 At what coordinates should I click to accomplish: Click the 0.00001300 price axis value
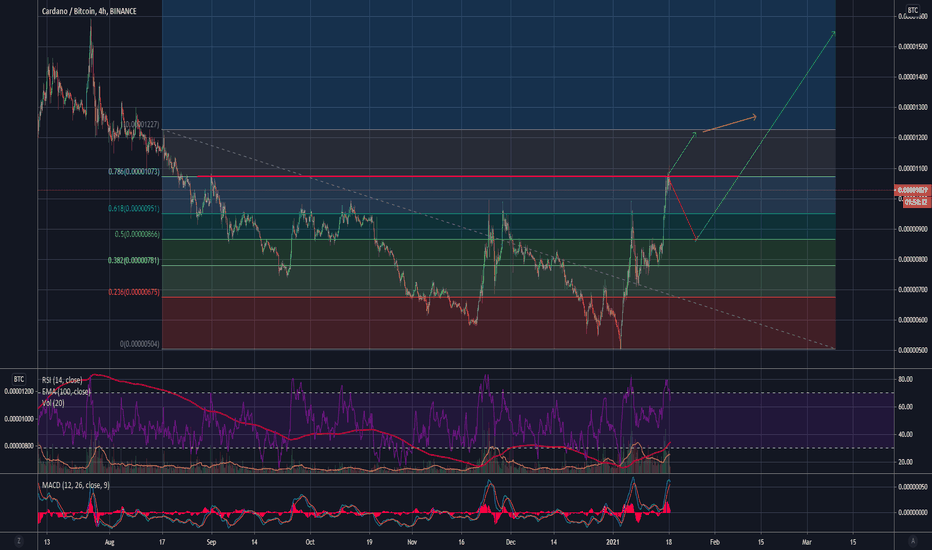(x=912, y=107)
